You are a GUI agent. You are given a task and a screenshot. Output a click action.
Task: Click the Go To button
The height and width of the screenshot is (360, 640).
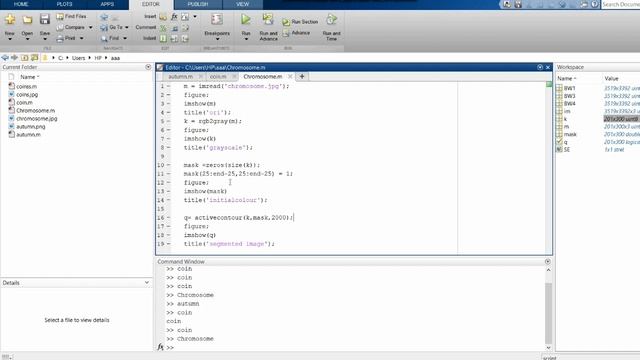pyautogui.click(x=112, y=27)
